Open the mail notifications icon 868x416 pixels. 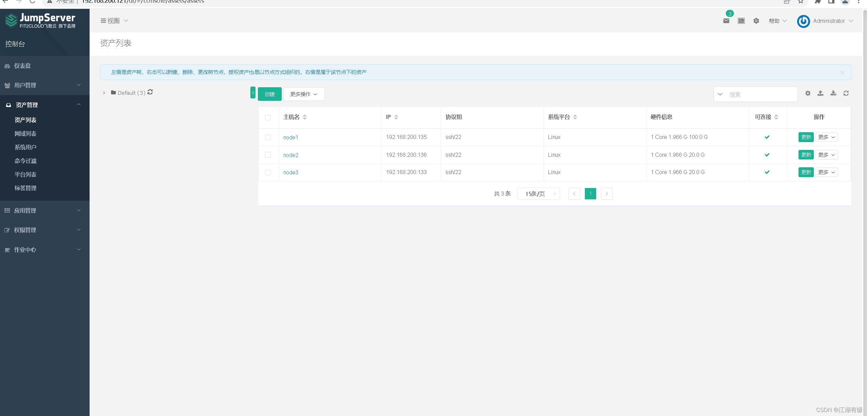[x=726, y=21]
